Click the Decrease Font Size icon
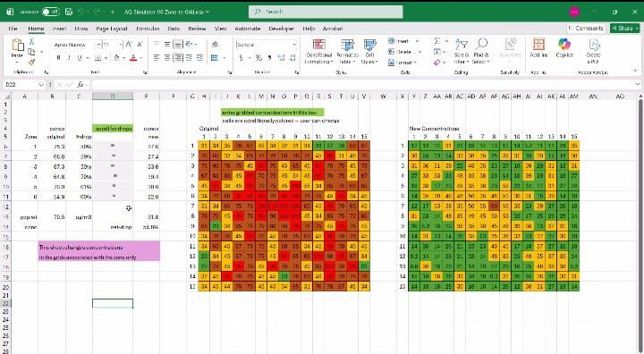This screenshot has height=354, width=644. tap(140, 45)
